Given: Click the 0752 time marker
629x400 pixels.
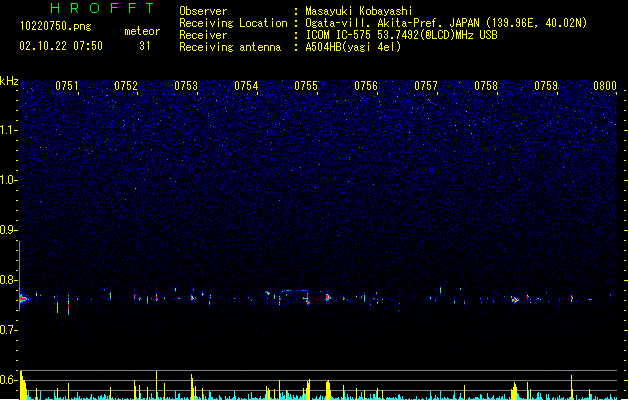Looking at the screenshot, I should pos(126,86).
